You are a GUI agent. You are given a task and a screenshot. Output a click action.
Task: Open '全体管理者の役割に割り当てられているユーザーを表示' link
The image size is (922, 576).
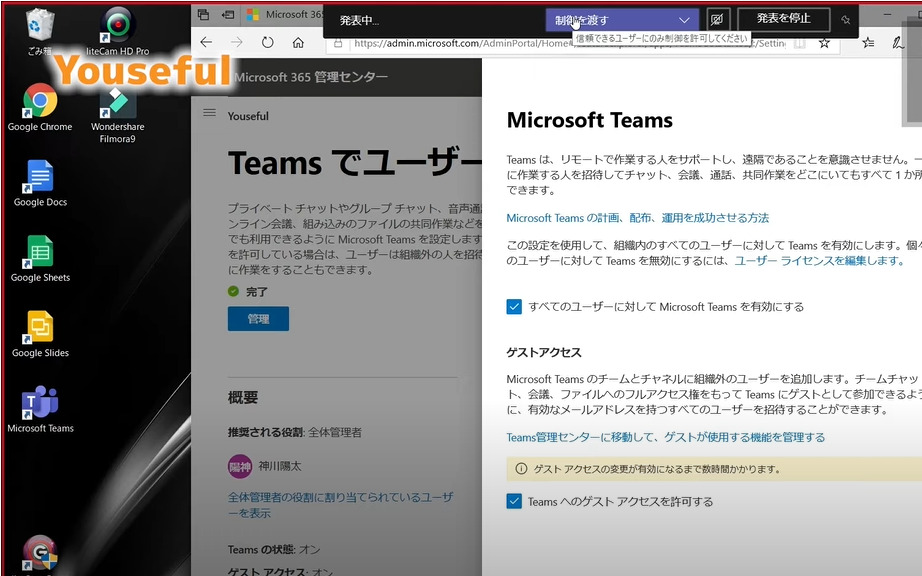click(340, 505)
